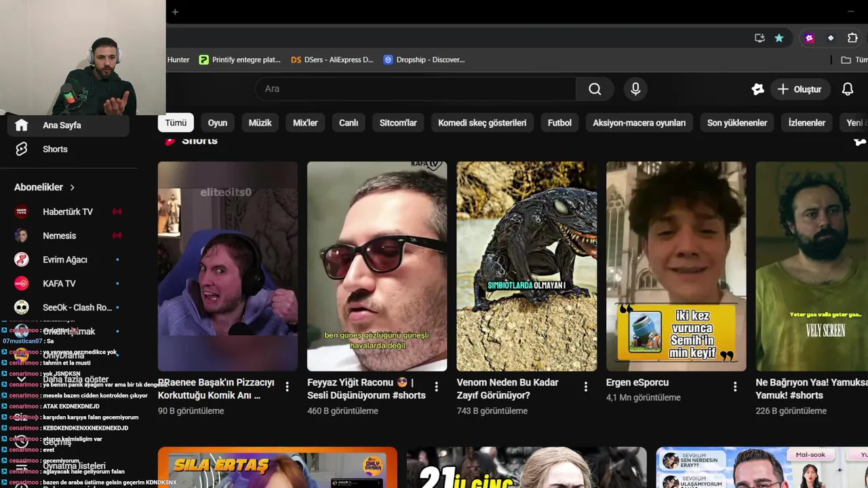Expand Daha fazla göster in sidebar
This screenshot has height=488, width=868.
[x=68, y=380]
